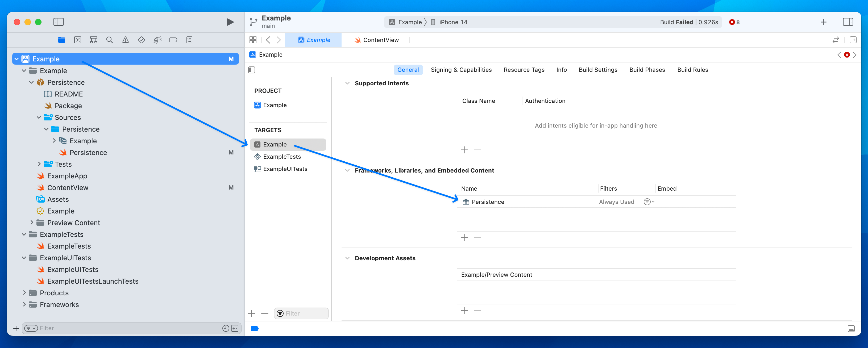Add framework with plus button
The image size is (868, 348).
pos(464,238)
